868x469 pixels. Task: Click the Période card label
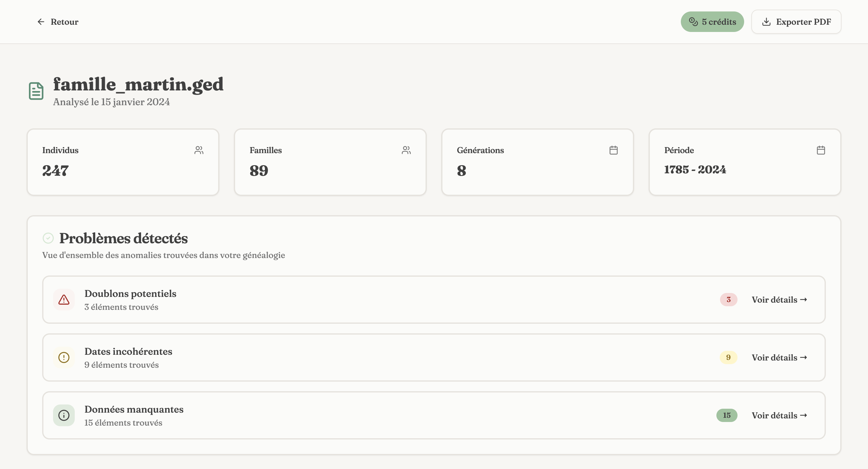[679, 150]
